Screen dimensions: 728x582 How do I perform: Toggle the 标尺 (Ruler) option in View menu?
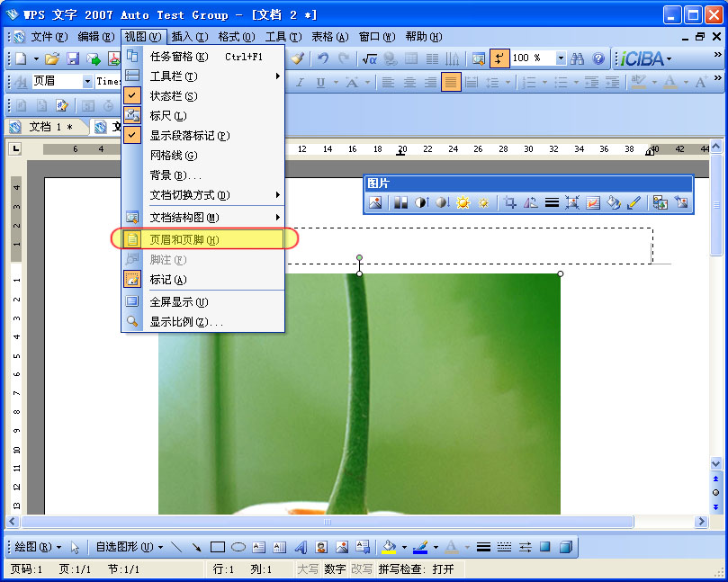click(175, 115)
